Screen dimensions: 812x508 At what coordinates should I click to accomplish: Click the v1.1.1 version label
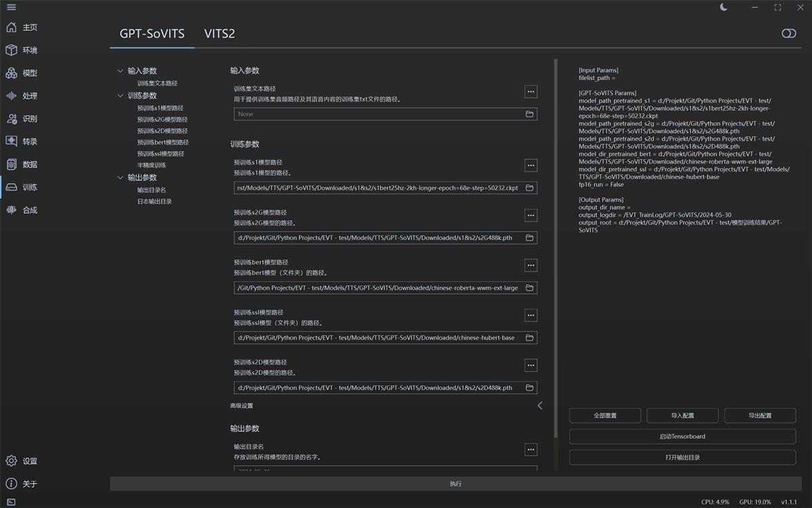point(789,502)
